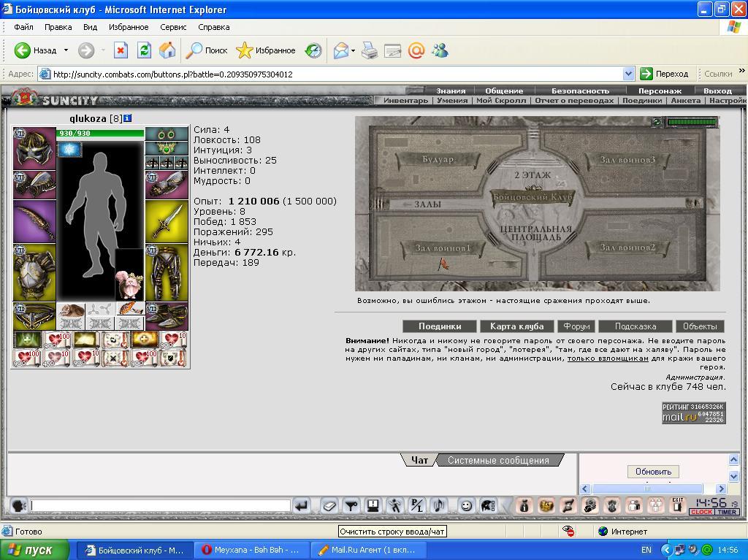Image resolution: width=748 pixels, height=560 pixels.
Task: Click the IE Mail envelope icon
Action: (340, 50)
